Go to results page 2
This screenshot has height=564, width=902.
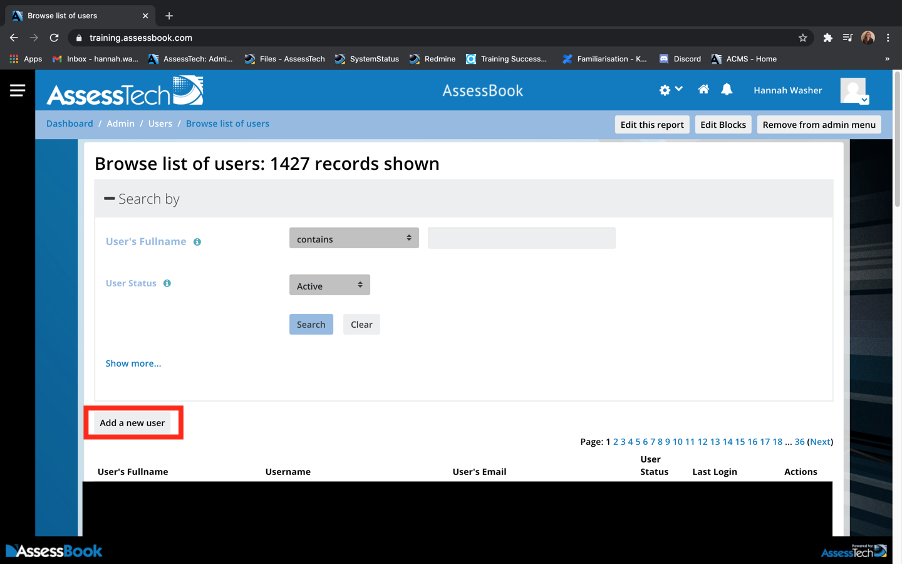click(616, 442)
